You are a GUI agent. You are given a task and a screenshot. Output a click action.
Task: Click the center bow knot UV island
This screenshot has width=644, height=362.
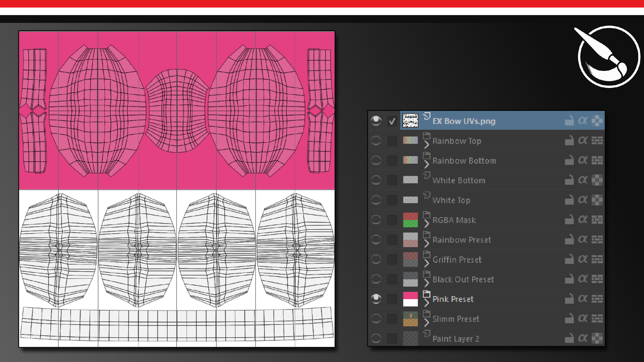tap(177, 111)
